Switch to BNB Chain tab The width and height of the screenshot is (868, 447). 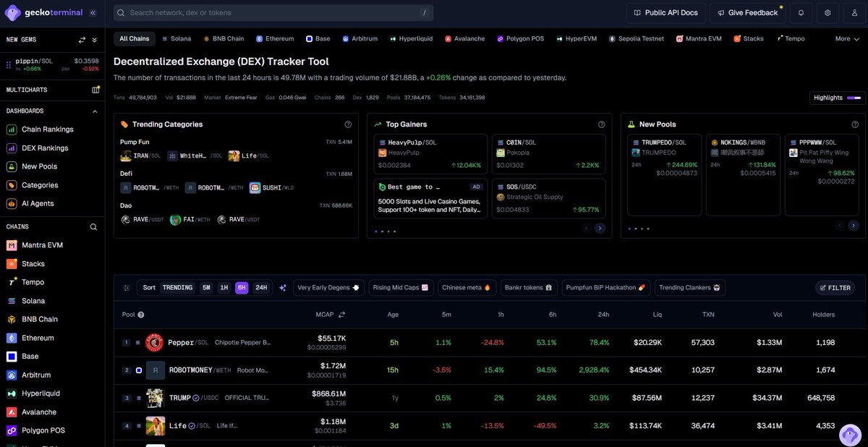[224, 39]
